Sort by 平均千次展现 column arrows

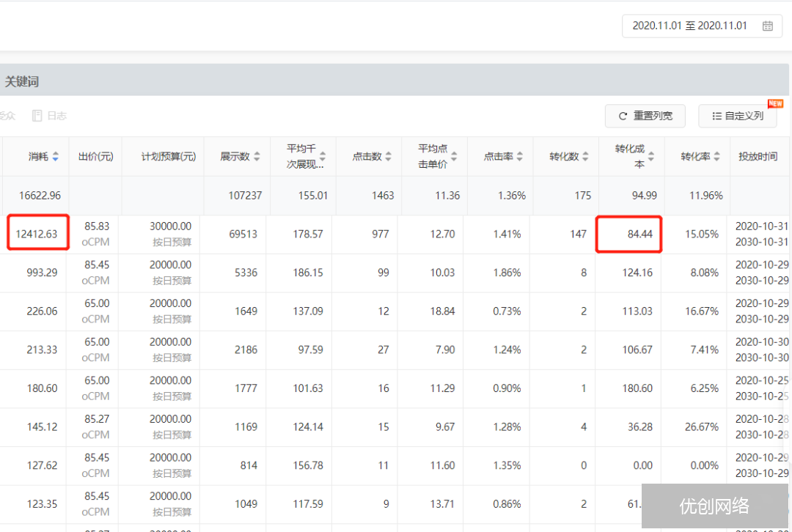[323, 157]
